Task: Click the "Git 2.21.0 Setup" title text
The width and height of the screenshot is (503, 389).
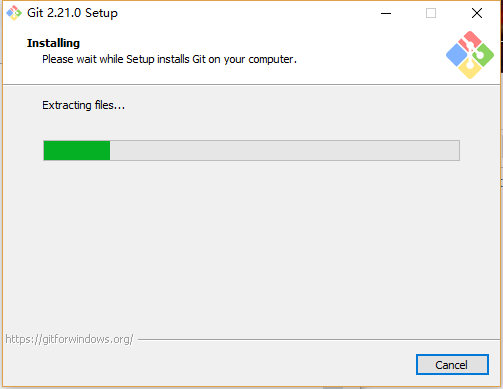Action: coord(72,13)
